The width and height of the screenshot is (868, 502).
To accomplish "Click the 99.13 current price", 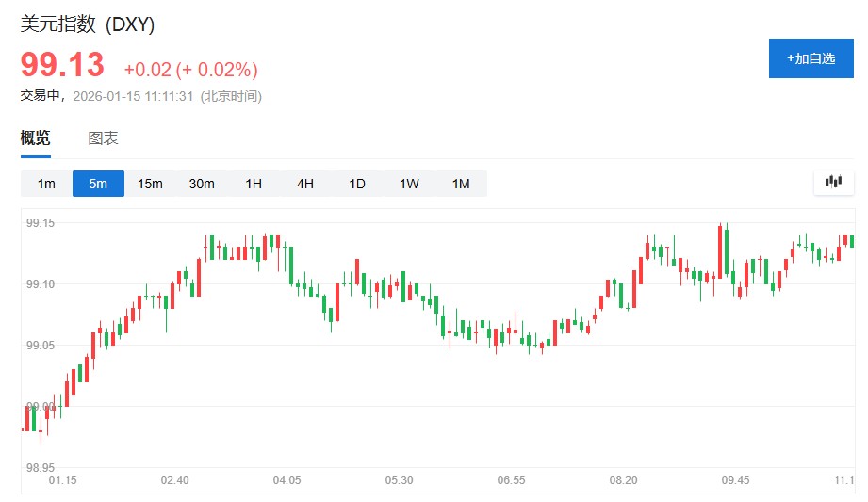I will tap(62, 65).
